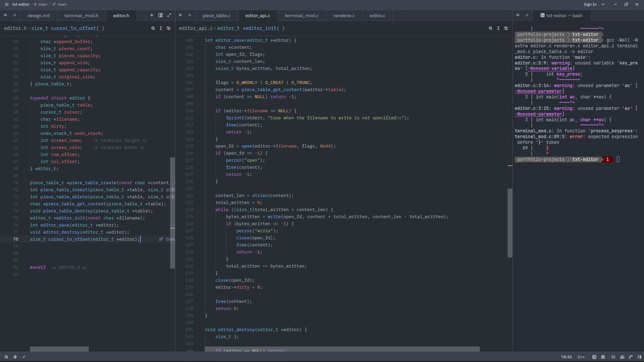Click line number 78 in editor.h gutter
The image size is (644, 362).
click(x=16, y=239)
